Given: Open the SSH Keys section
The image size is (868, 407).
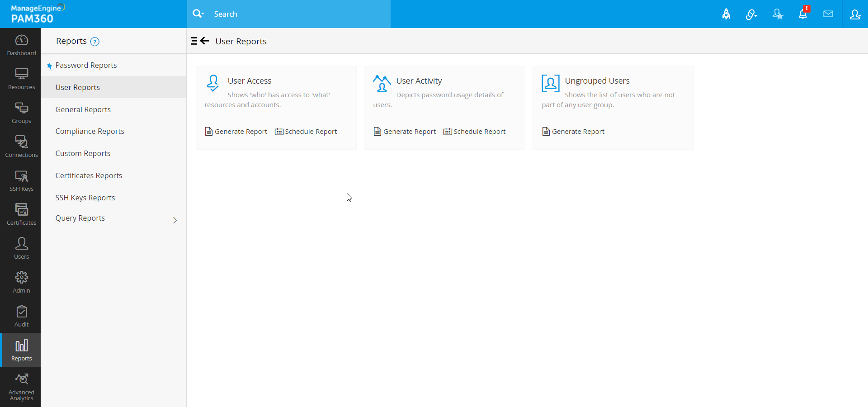Looking at the screenshot, I should (x=21, y=180).
